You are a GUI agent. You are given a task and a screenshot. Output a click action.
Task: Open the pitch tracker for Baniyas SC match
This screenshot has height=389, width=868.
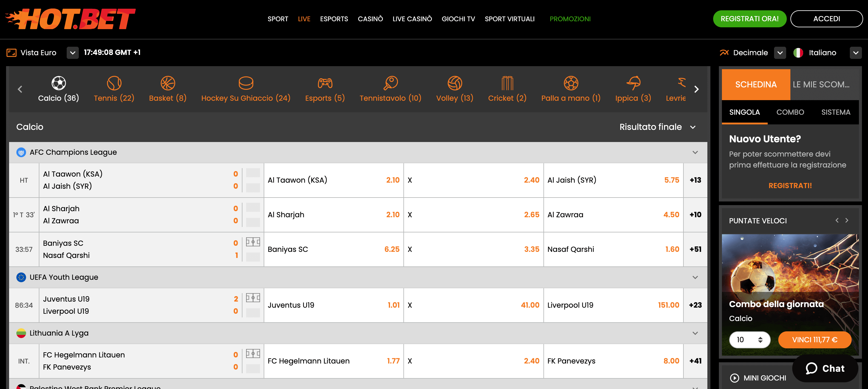(x=253, y=242)
